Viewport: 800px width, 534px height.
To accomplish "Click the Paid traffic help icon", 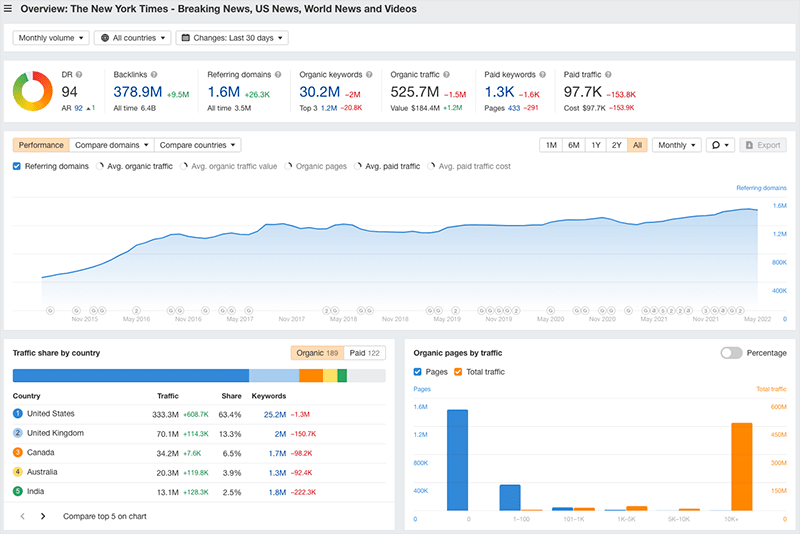I will click(x=608, y=74).
